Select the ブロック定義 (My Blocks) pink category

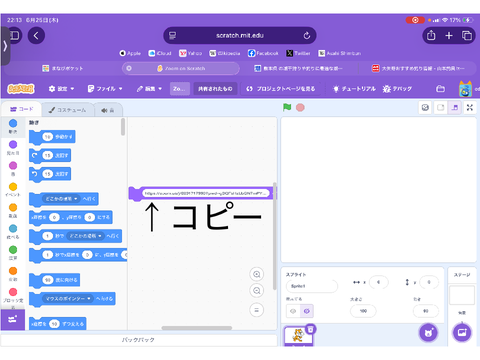[x=13, y=295]
